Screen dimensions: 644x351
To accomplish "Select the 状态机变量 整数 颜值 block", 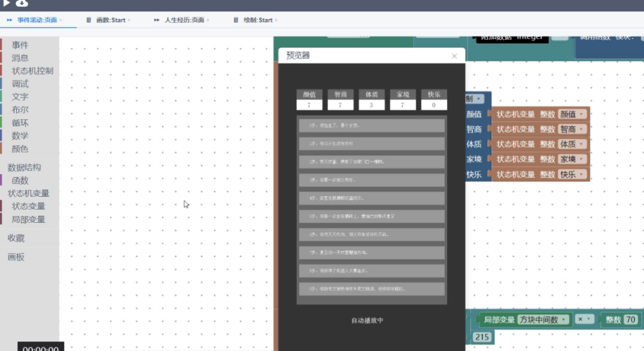I will (x=540, y=114).
